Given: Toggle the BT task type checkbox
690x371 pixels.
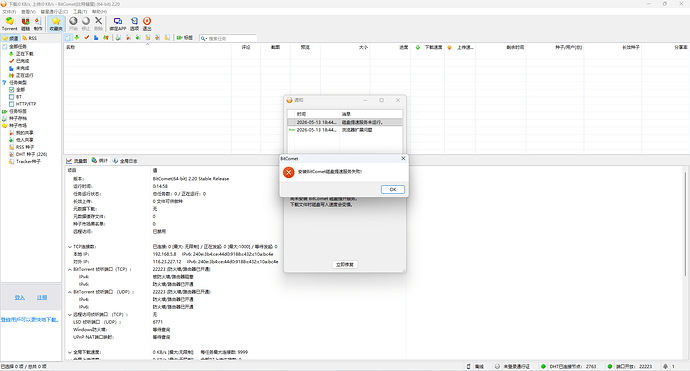Looking at the screenshot, I should (x=11, y=97).
